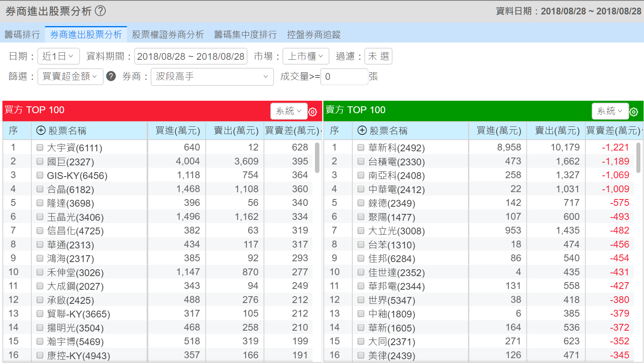
Task: Click the dark help icon beside 買賣超金額 filter
Action: coord(111,76)
